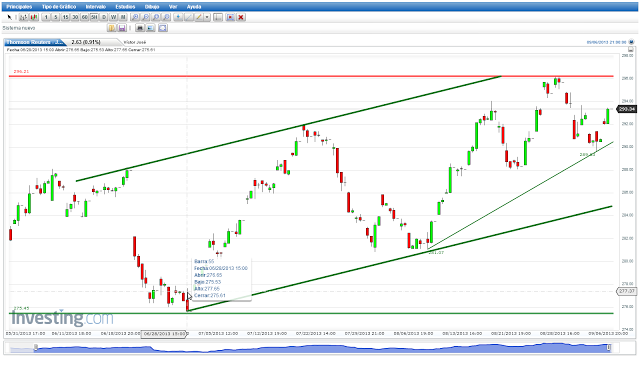Screen dimensions: 640x384
Task: Click the blue overview navigator area
Action: (x=322, y=348)
